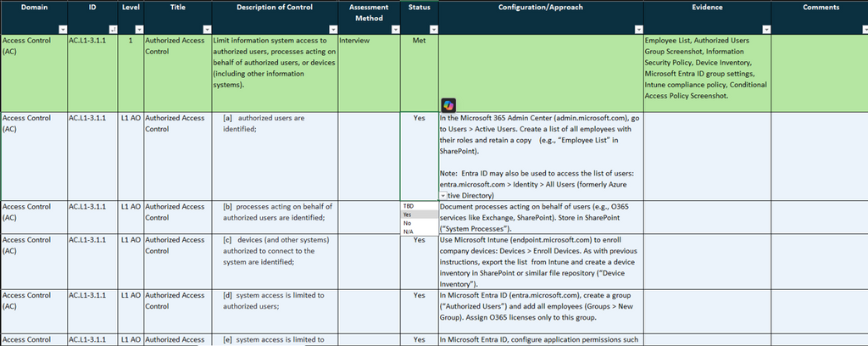Select the '[c] devices (and other systems)' cell

pyautogui.click(x=275, y=261)
